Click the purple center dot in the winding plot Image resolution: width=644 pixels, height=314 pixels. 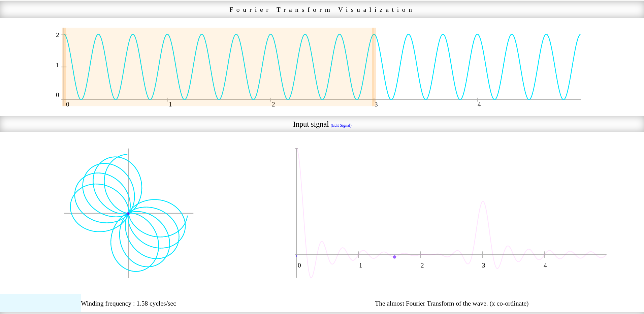coord(128,214)
